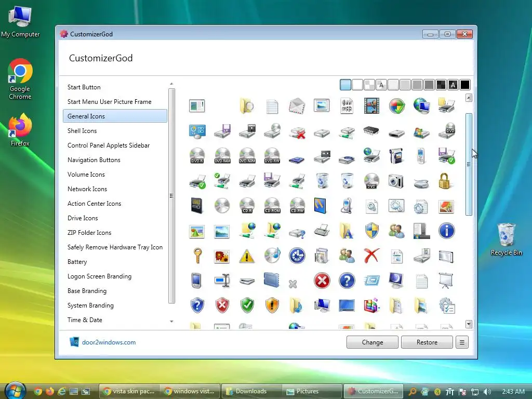532x399 pixels.
Task: Select the DVD-RAM disc icon
Action: [x=222, y=156]
